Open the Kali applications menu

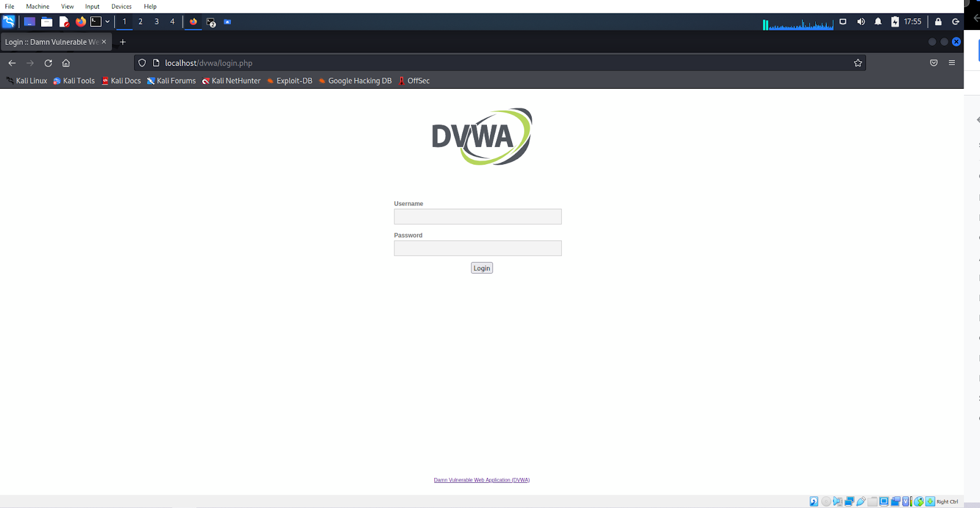[x=9, y=21]
